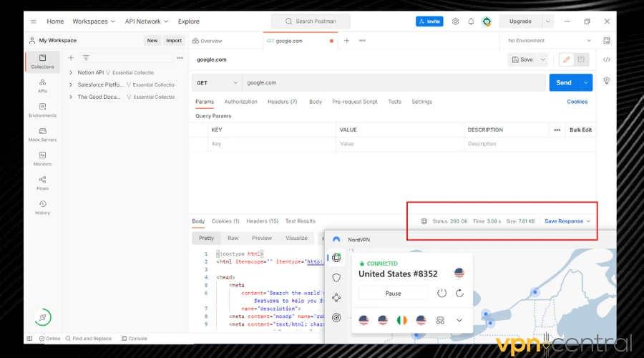Open Save Response dropdown
This screenshot has width=644, height=358.
tap(567, 221)
